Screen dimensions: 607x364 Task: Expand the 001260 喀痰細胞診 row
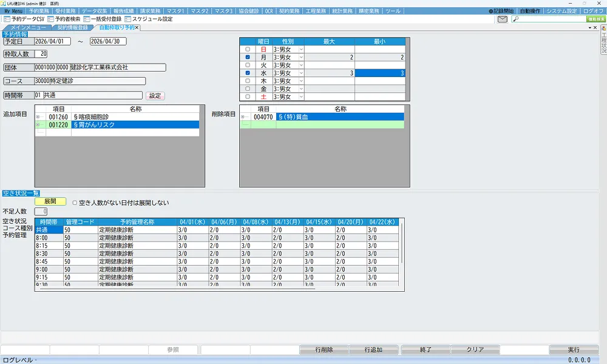tap(38, 117)
